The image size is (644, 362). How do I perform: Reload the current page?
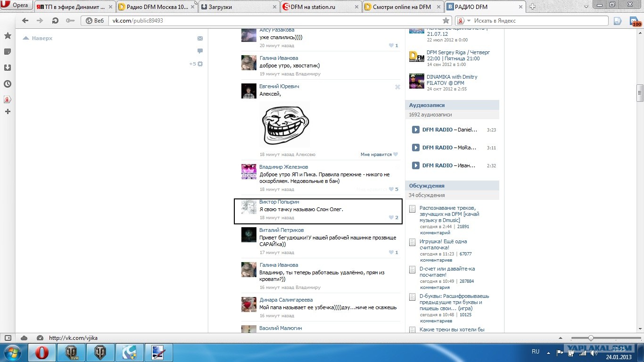[x=55, y=21]
